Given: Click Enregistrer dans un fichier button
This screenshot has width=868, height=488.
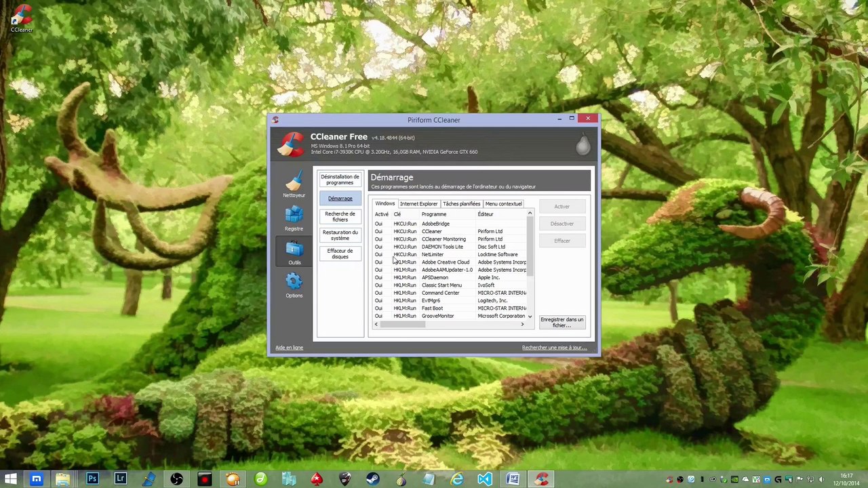Looking at the screenshot, I should coord(561,322).
